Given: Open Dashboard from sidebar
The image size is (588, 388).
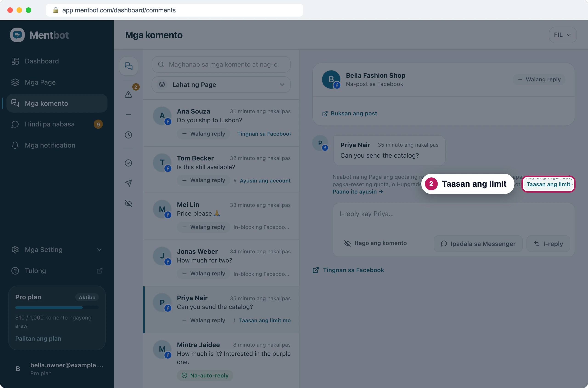Looking at the screenshot, I should tap(57, 61).
